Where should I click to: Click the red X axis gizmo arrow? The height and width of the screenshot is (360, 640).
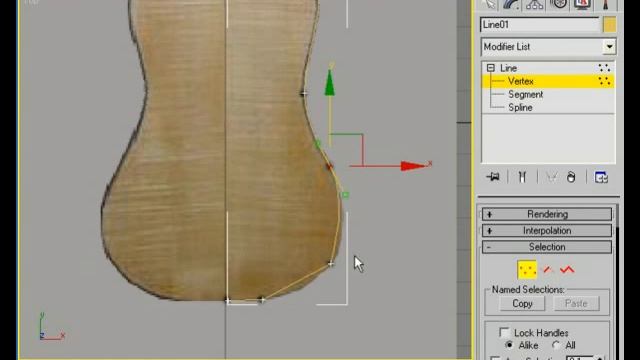[x=413, y=166]
